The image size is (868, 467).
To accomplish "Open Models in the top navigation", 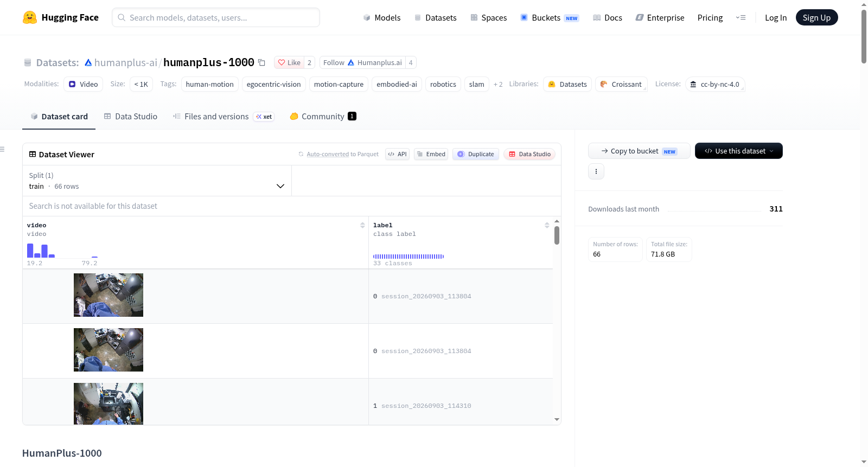I will 382,17.
